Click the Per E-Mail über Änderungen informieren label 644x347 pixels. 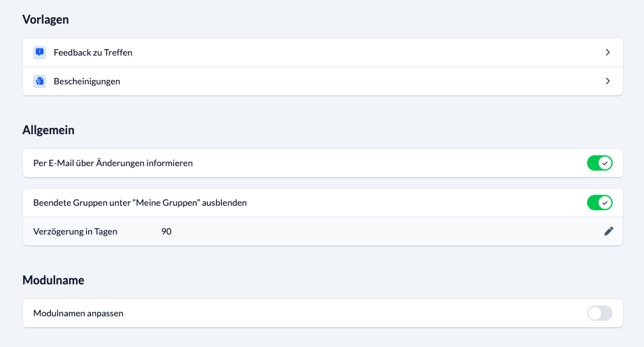point(113,163)
